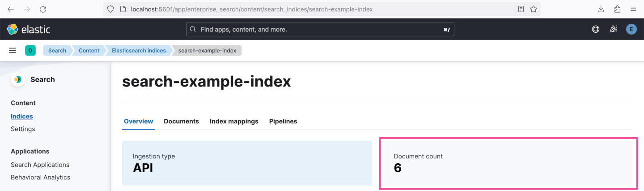Image resolution: width=644 pixels, height=191 pixels.
Task: Click the Content section heading
Action: pos(23,103)
